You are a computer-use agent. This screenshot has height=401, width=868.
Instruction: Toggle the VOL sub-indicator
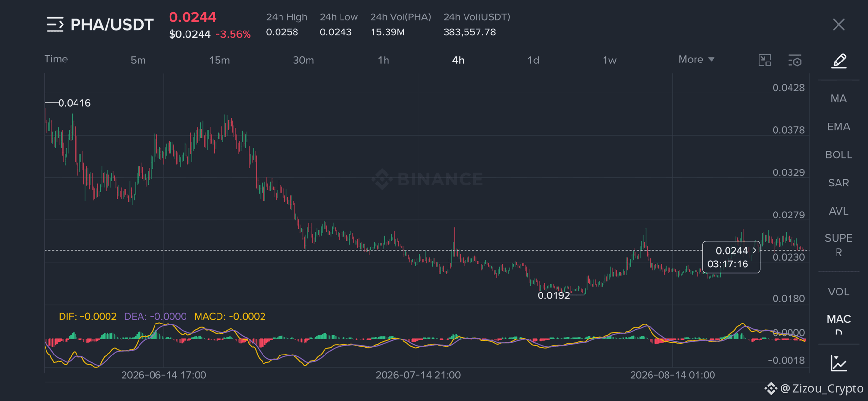tap(838, 292)
